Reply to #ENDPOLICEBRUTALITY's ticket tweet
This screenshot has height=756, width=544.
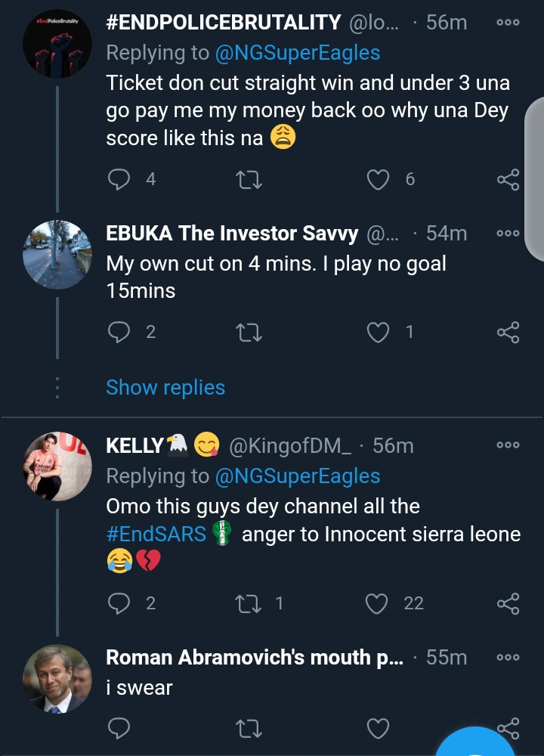pos(120,179)
